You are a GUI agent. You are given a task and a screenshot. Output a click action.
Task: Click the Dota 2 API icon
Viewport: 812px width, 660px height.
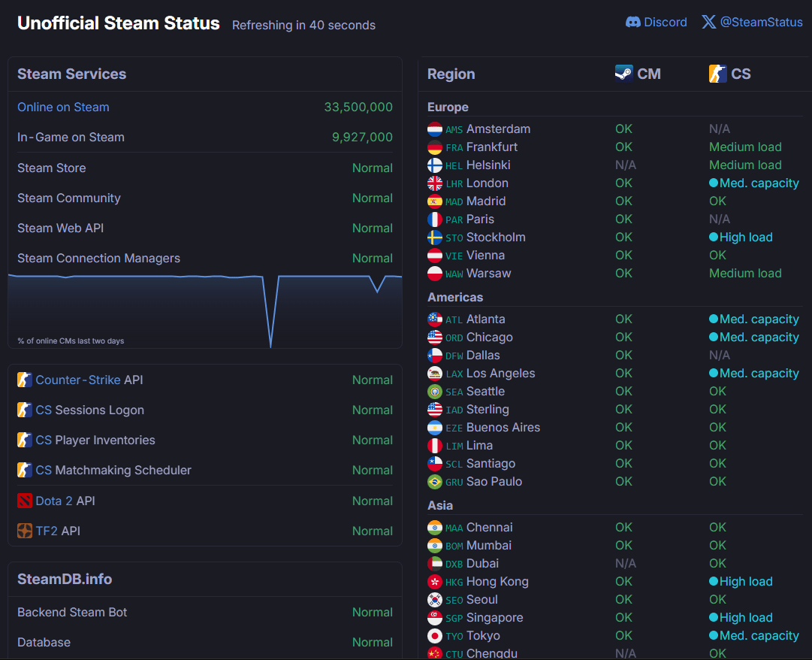pos(24,501)
